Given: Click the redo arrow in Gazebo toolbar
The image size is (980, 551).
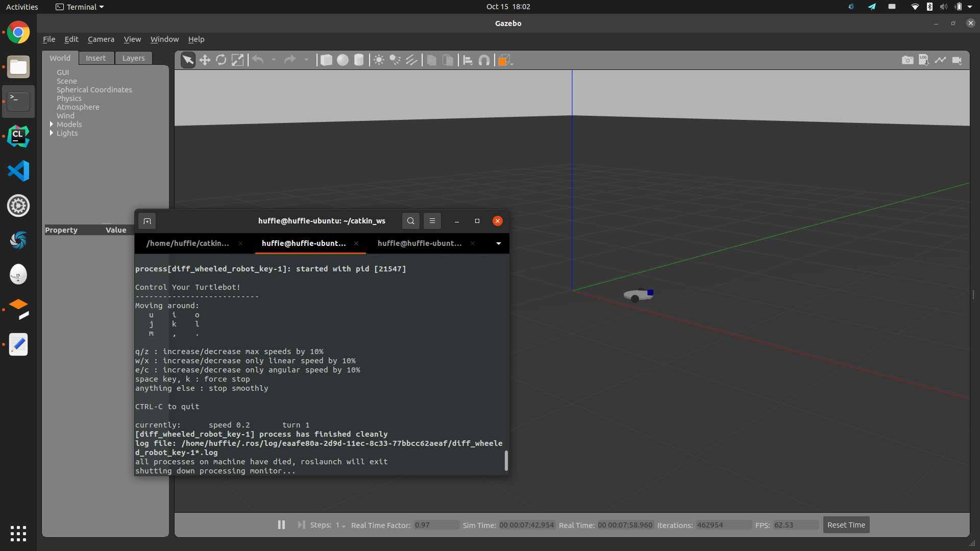Looking at the screenshot, I should 290,60.
